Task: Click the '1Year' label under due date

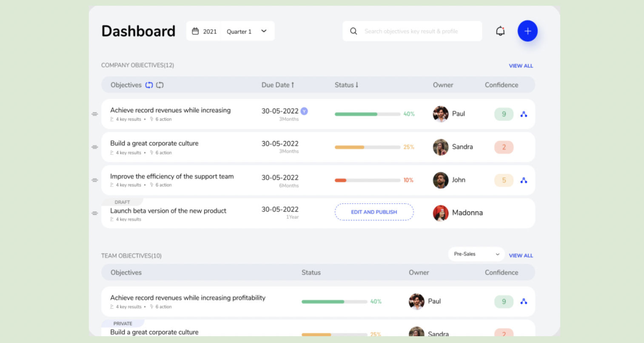Action: [x=292, y=217]
